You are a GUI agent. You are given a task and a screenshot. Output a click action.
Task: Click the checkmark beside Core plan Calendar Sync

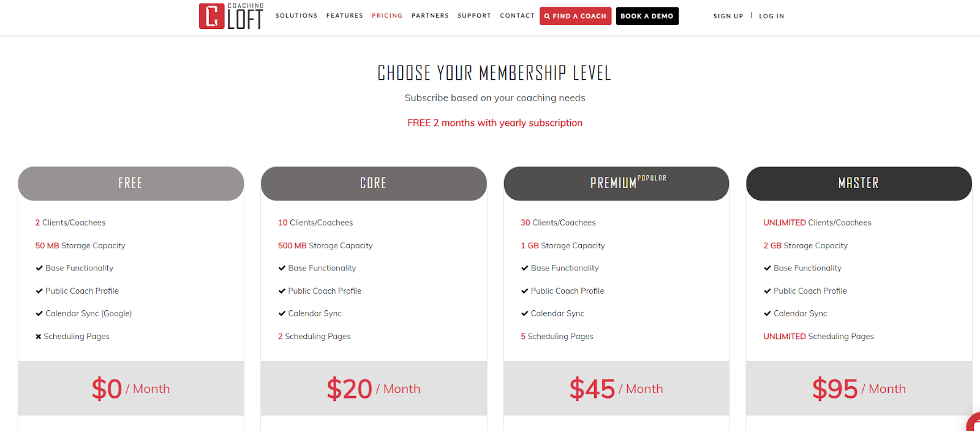pyautogui.click(x=282, y=313)
